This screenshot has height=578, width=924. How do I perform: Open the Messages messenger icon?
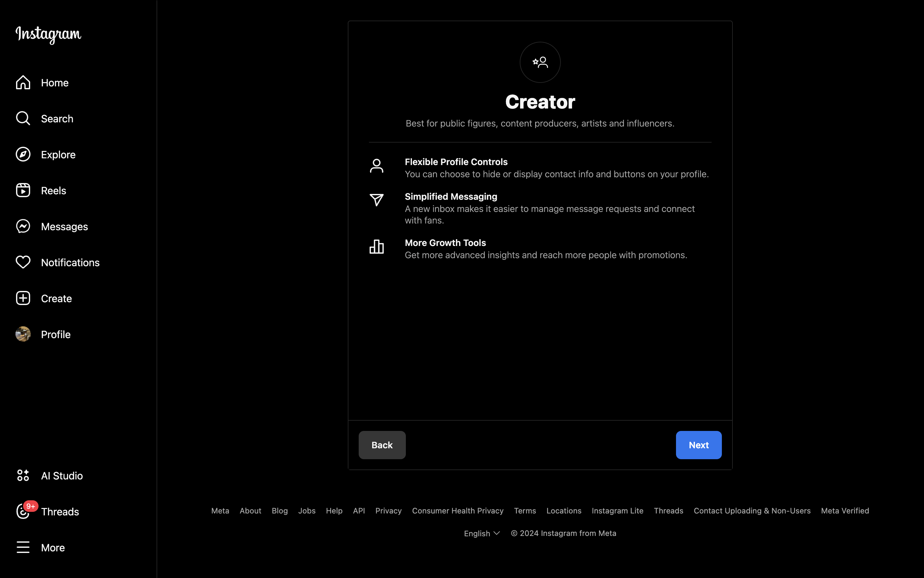(23, 226)
